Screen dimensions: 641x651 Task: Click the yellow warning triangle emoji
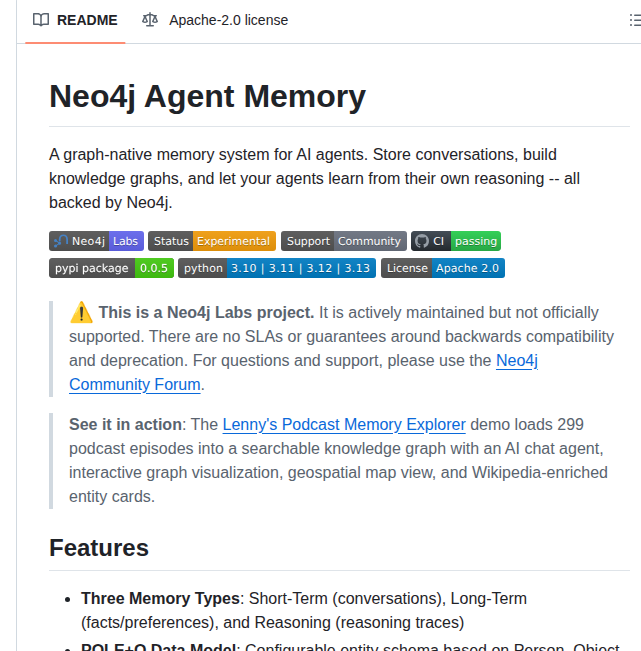81,312
